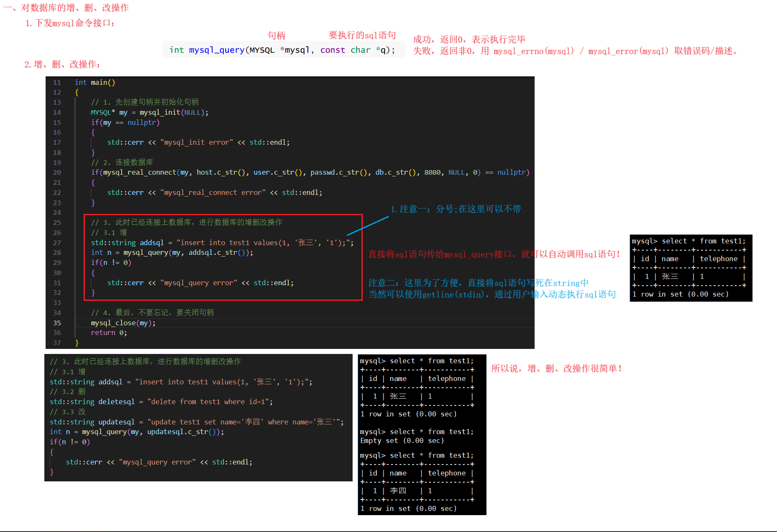Click the comment '// 2. 连接数据库'

click(x=122, y=162)
